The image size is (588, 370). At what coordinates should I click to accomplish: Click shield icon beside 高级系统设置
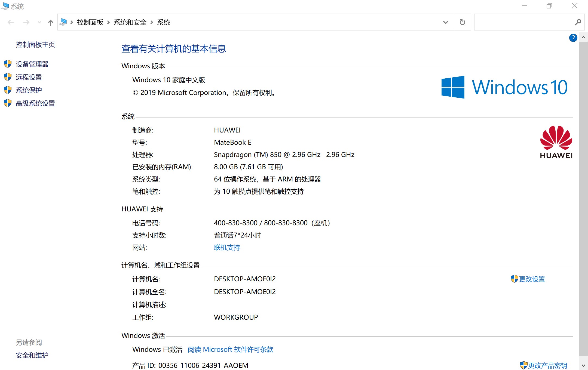[8, 103]
